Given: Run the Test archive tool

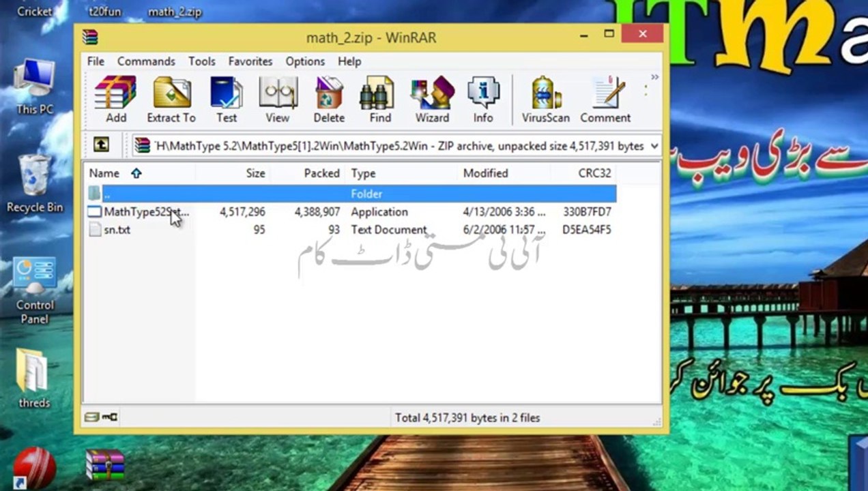Looking at the screenshot, I should point(227,100).
